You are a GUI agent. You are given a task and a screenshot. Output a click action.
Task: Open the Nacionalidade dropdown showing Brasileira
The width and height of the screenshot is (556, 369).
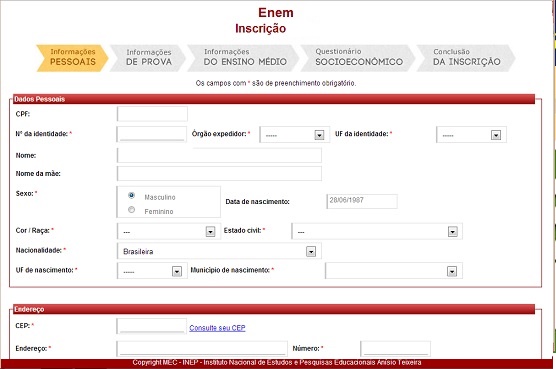[x=219, y=251]
